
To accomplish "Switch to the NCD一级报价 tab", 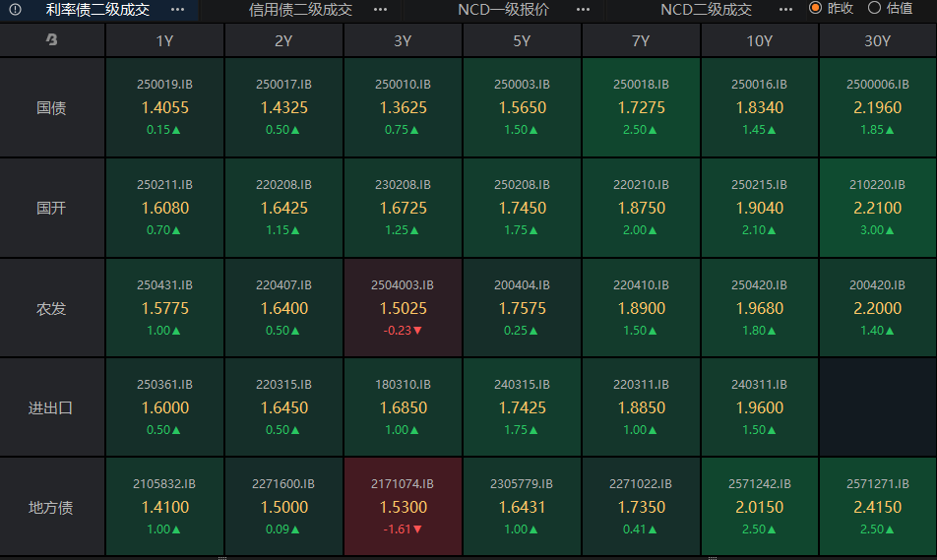I will click(x=503, y=10).
